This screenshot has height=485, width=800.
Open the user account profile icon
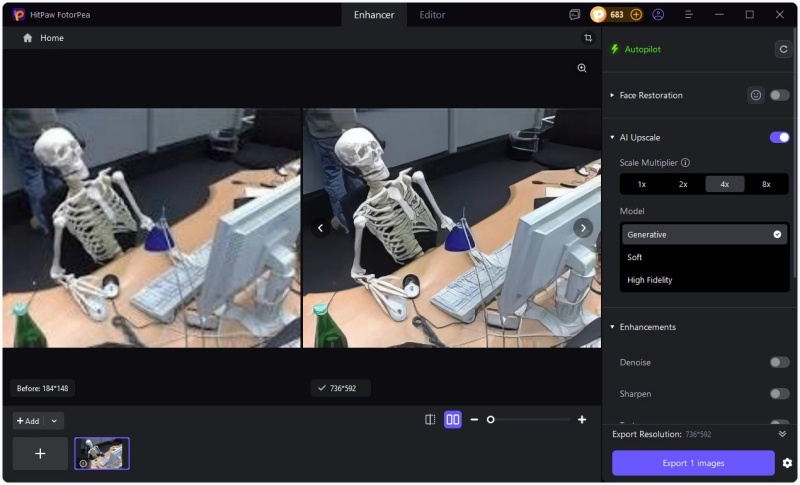coord(658,15)
